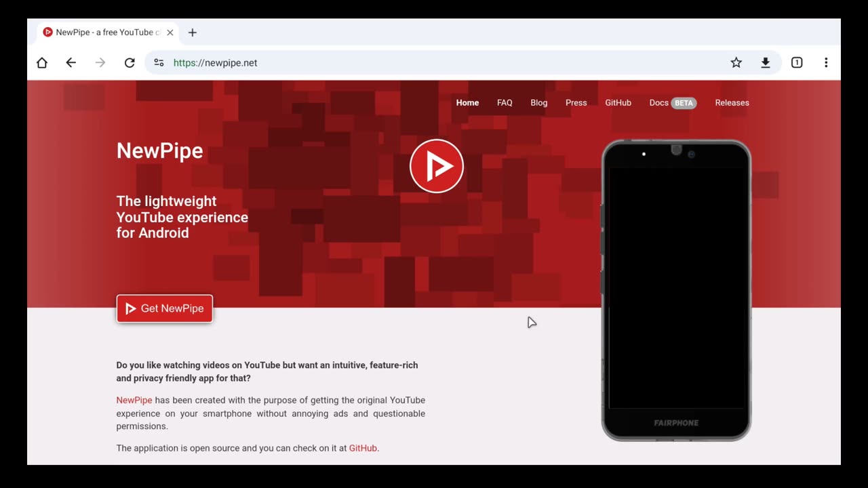Reload the newpipe.net page
Viewport: 868px width, 488px height.
click(x=130, y=62)
